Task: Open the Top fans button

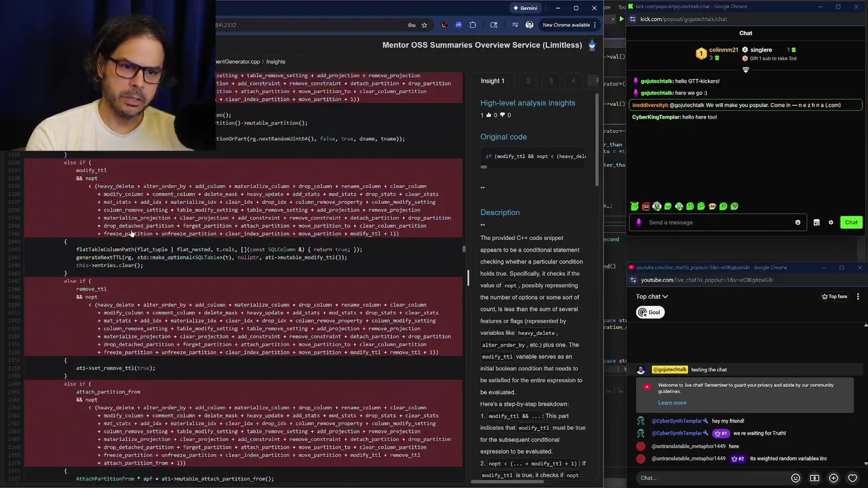Action: pyautogui.click(x=834, y=296)
